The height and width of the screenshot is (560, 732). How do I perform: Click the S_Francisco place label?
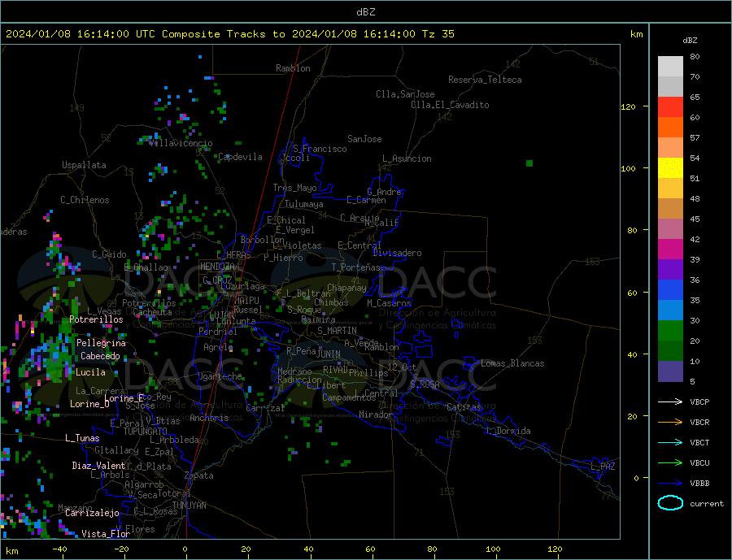pyautogui.click(x=320, y=149)
